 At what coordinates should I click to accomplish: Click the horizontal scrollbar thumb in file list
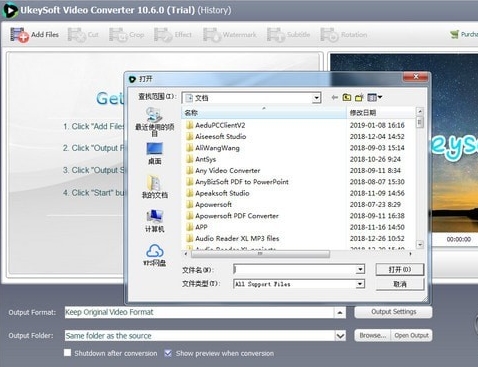point(260,254)
